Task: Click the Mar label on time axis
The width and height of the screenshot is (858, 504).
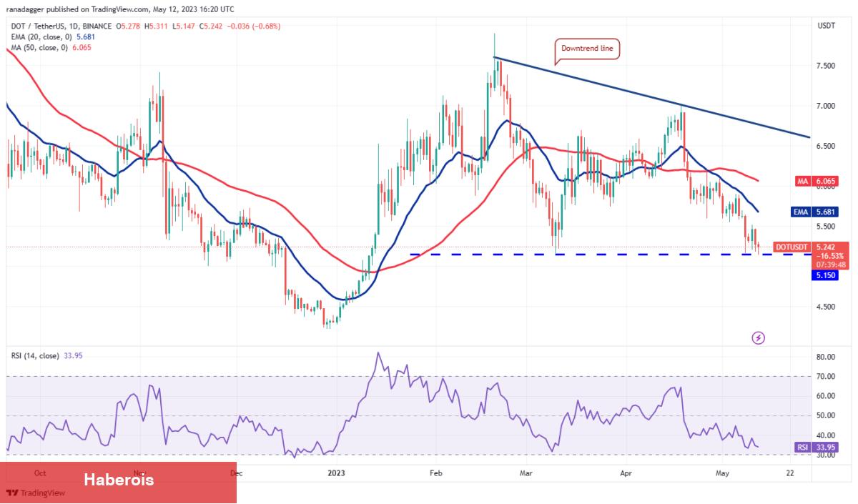Action: click(527, 473)
